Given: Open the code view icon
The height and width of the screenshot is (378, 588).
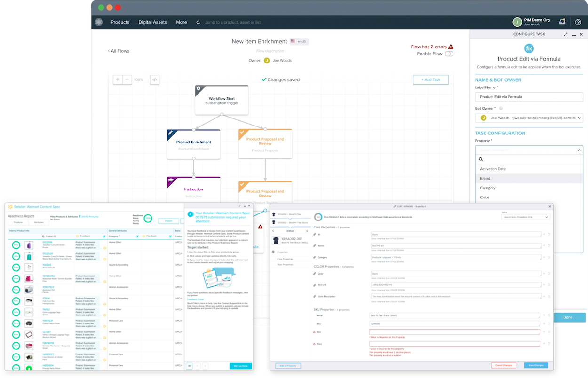Looking at the screenshot, I should tap(154, 79).
